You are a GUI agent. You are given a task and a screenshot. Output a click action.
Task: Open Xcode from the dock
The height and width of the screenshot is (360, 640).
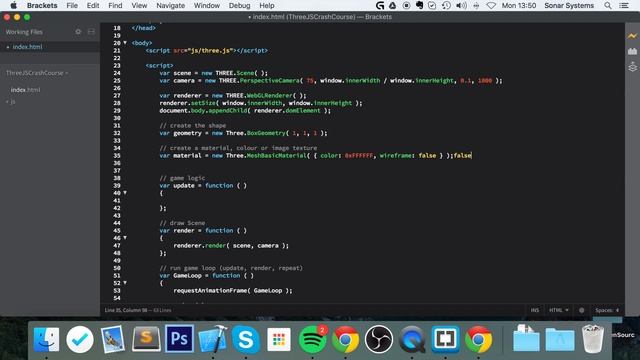tap(212, 339)
